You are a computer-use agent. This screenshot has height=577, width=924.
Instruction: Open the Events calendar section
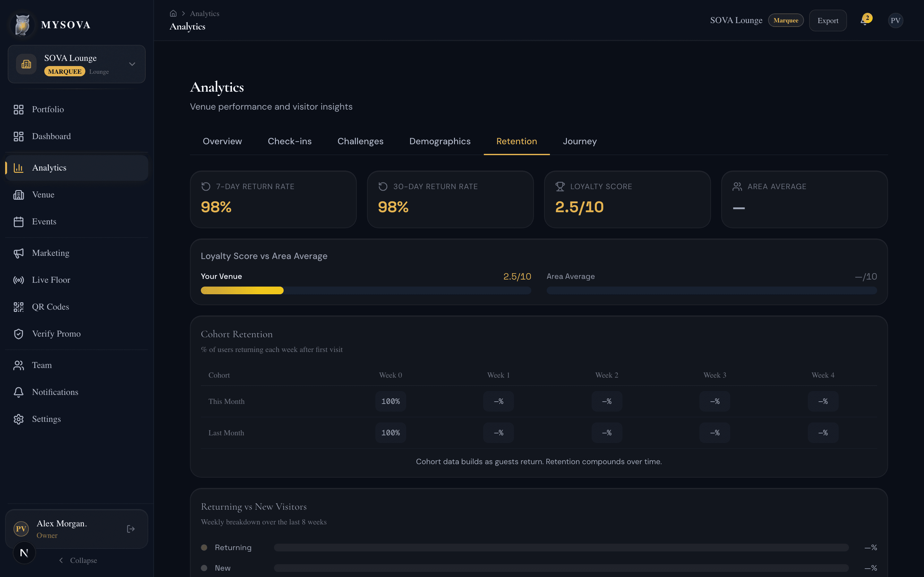[44, 221]
